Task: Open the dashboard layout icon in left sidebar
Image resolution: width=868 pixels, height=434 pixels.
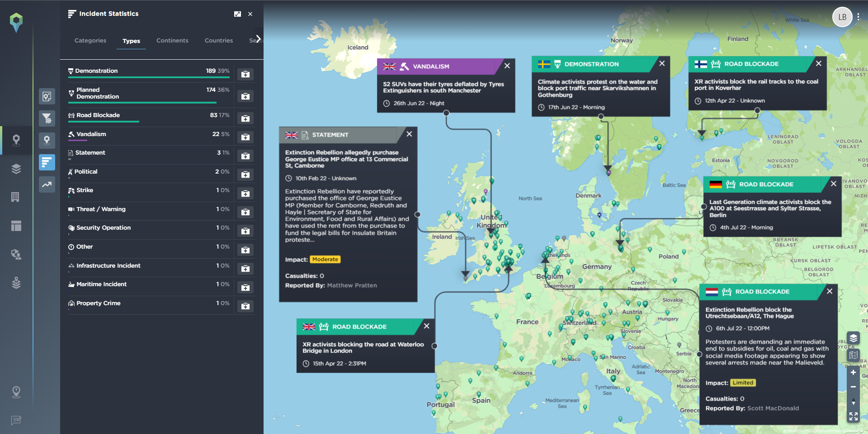Action: pos(16,226)
